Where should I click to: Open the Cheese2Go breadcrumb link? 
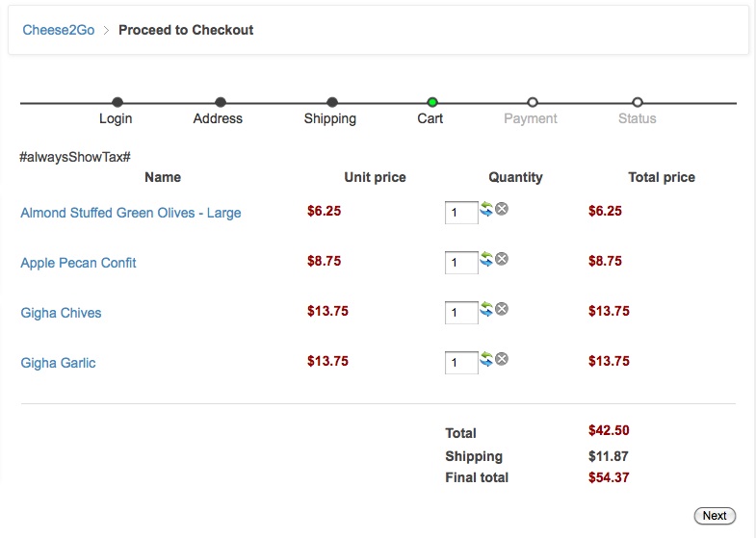59,30
